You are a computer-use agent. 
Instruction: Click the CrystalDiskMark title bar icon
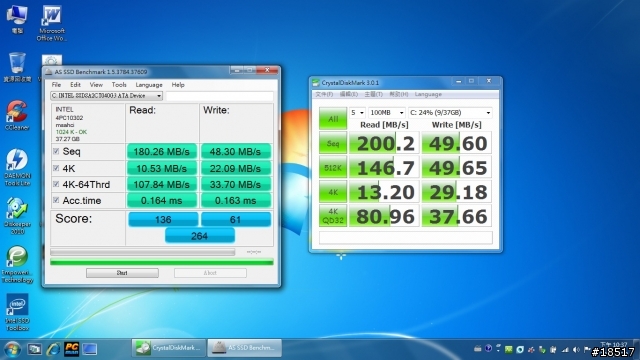316,83
